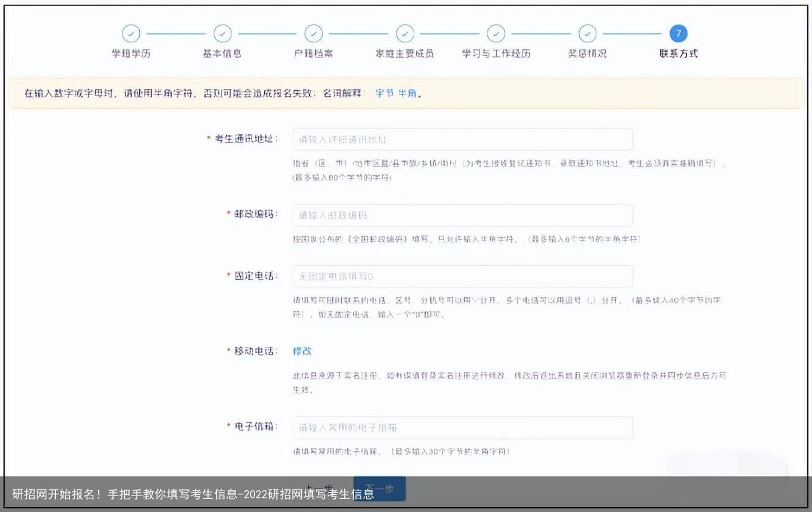
Task: Click the 考生通讯地址 input field
Action: click(x=462, y=139)
